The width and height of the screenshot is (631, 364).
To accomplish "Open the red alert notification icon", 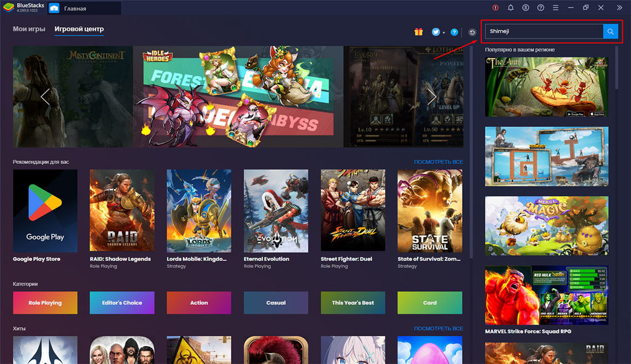I will pos(495,7).
